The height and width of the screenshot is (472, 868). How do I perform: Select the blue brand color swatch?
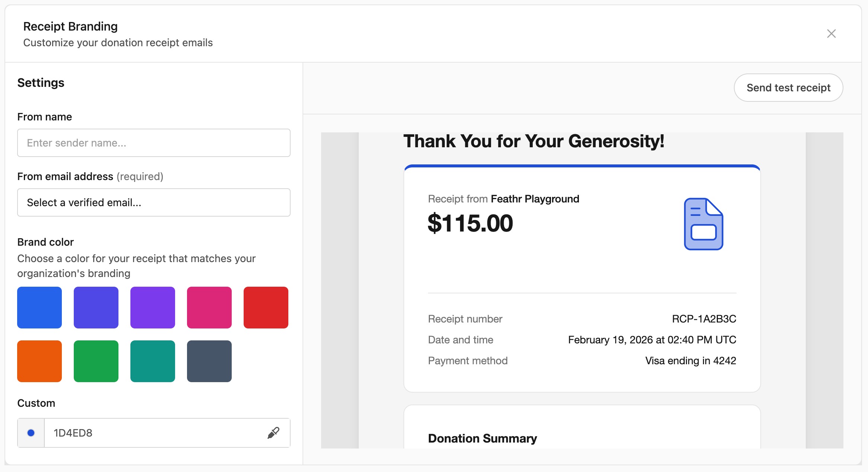(x=39, y=308)
